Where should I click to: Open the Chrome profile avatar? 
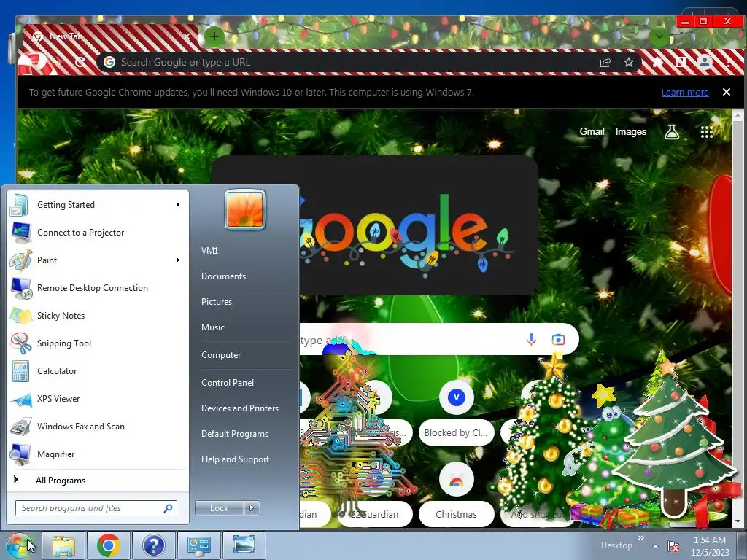point(704,63)
